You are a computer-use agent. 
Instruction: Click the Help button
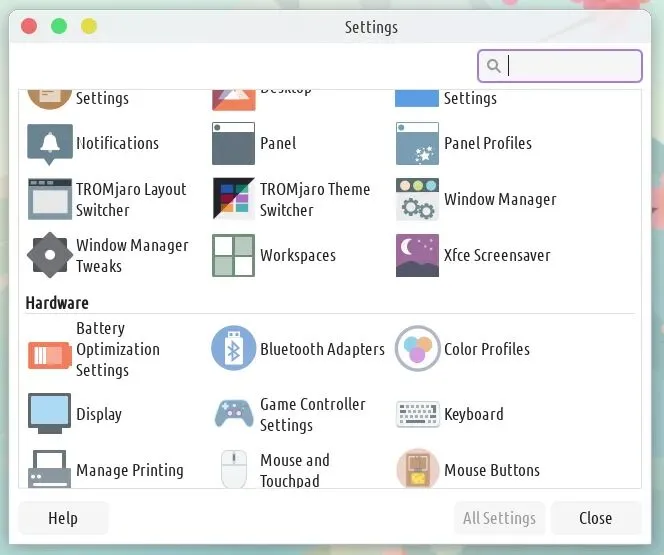click(63, 518)
